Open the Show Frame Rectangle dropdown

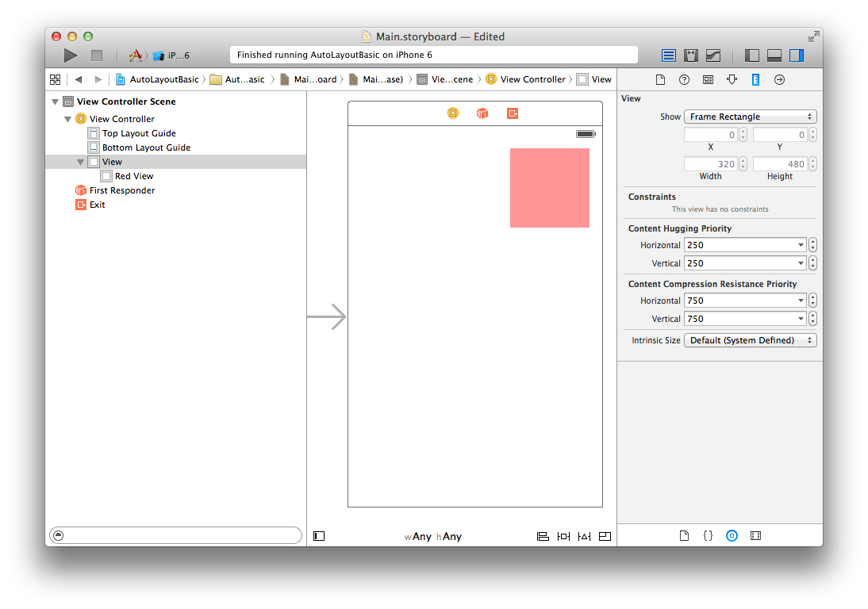tap(750, 117)
